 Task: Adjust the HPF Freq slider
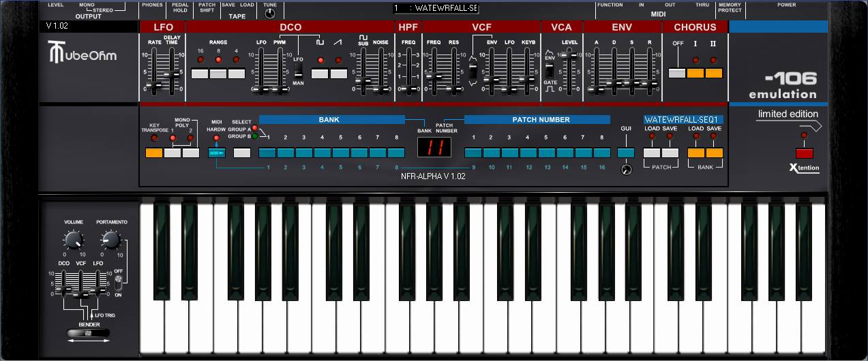[x=408, y=89]
